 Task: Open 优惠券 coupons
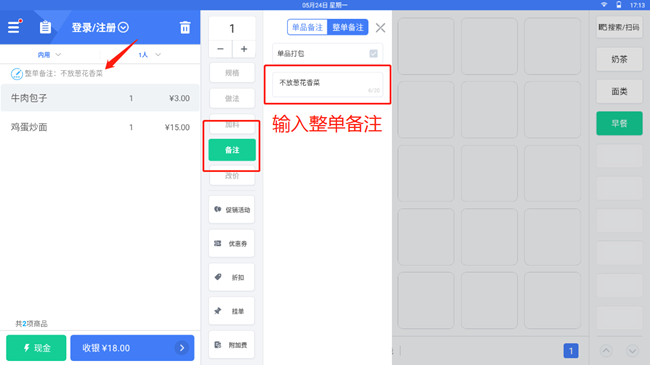232,243
